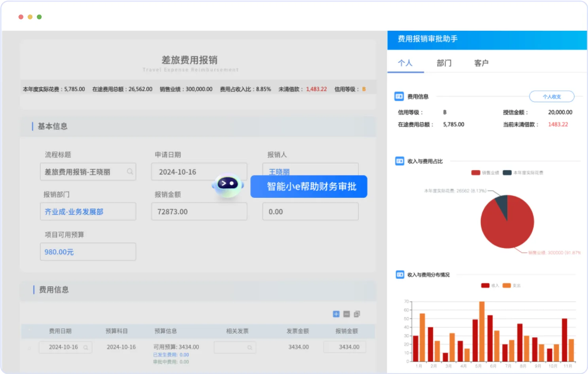Click 当前未清借款 value 1483.22
The image size is (588, 374).
[x=558, y=124]
